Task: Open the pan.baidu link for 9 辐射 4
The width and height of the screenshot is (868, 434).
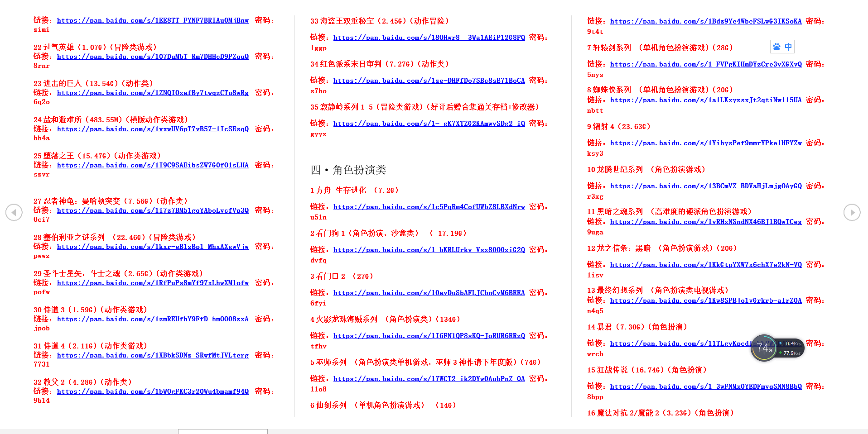Action: coord(706,143)
